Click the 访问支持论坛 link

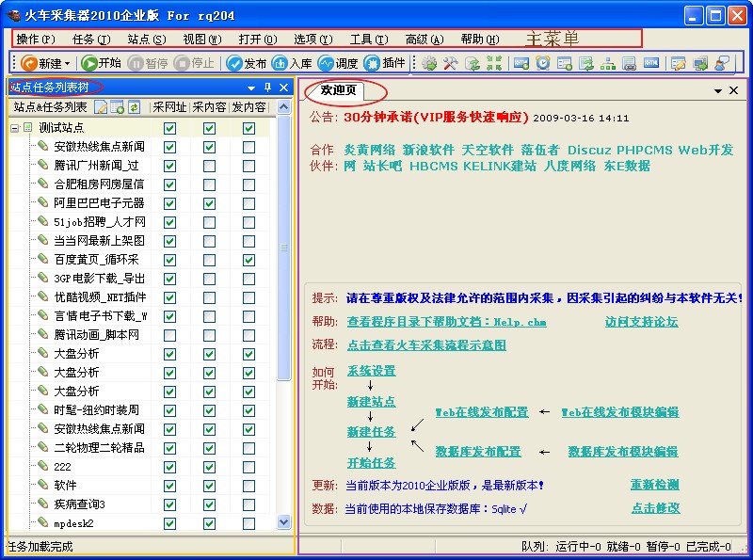click(x=642, y=322)
